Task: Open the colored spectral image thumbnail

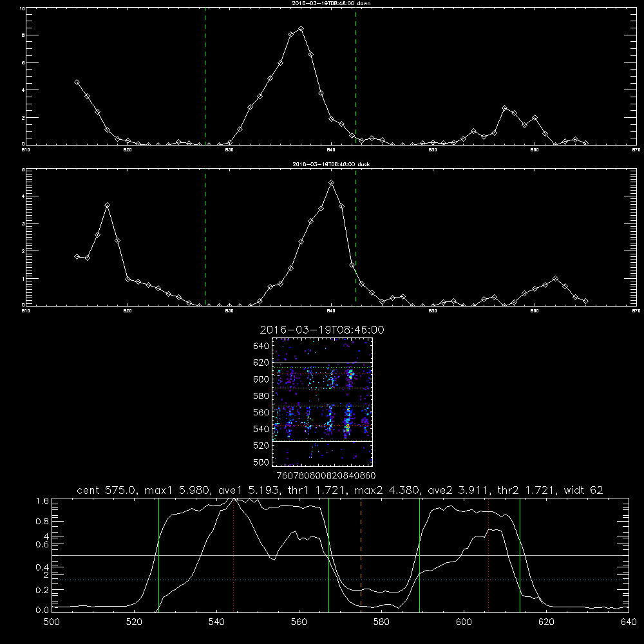Action: coord(322,402)
